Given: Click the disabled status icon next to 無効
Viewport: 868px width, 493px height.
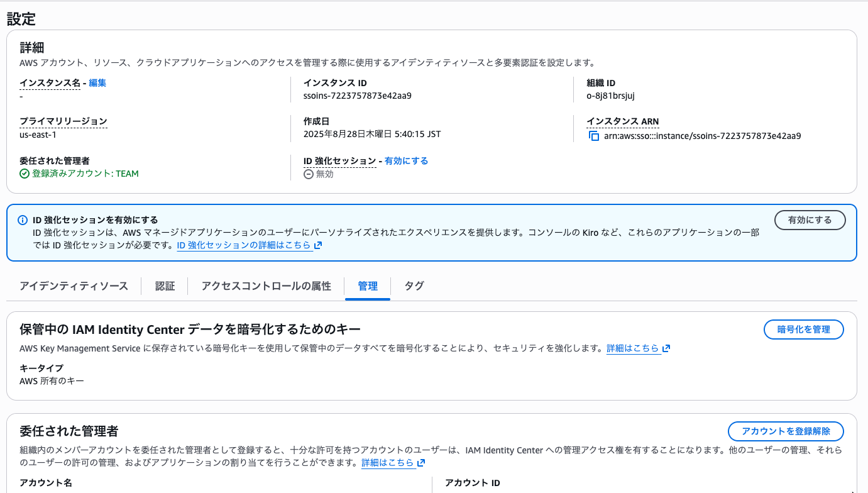Looking at the screenshot, I should point(307,174).
